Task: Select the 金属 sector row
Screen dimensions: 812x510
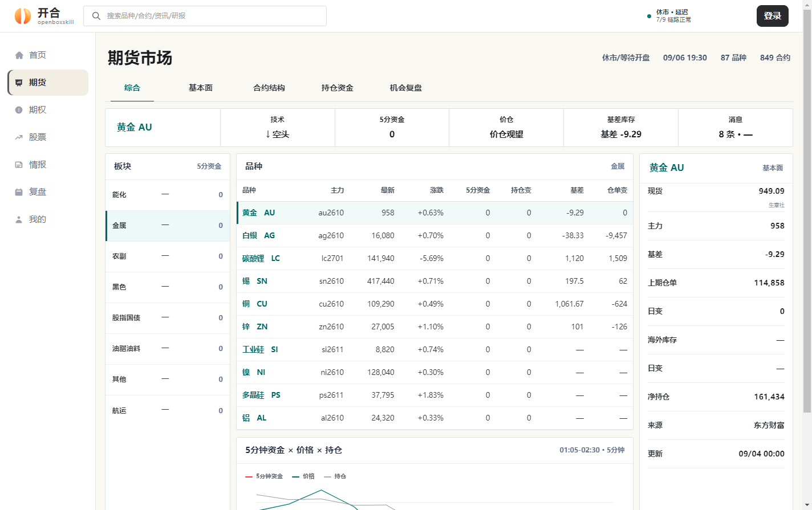Action: (x=168, y=226)
